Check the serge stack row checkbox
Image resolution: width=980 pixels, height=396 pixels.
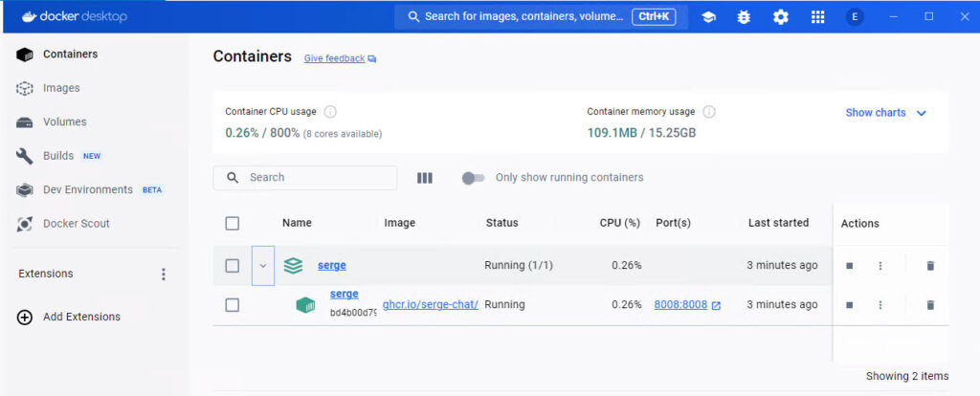tap(232, 266)
